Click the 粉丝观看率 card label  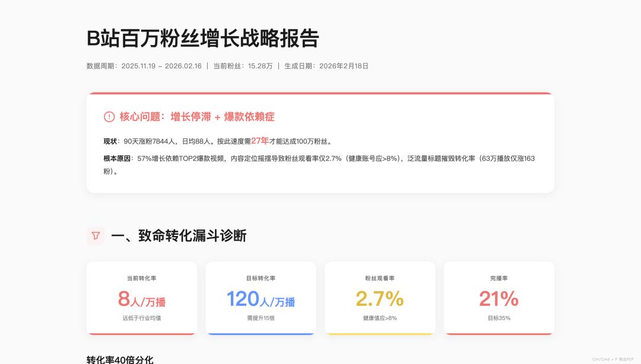[380, 278]
